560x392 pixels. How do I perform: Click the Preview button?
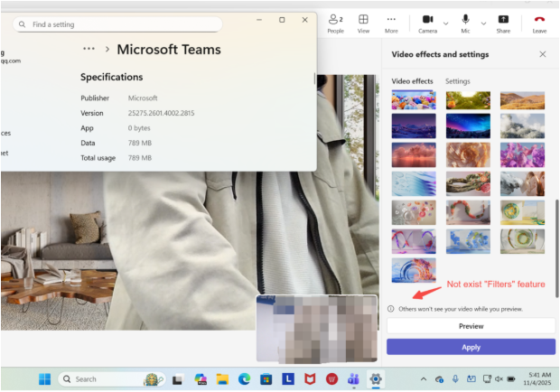(471, 326)
